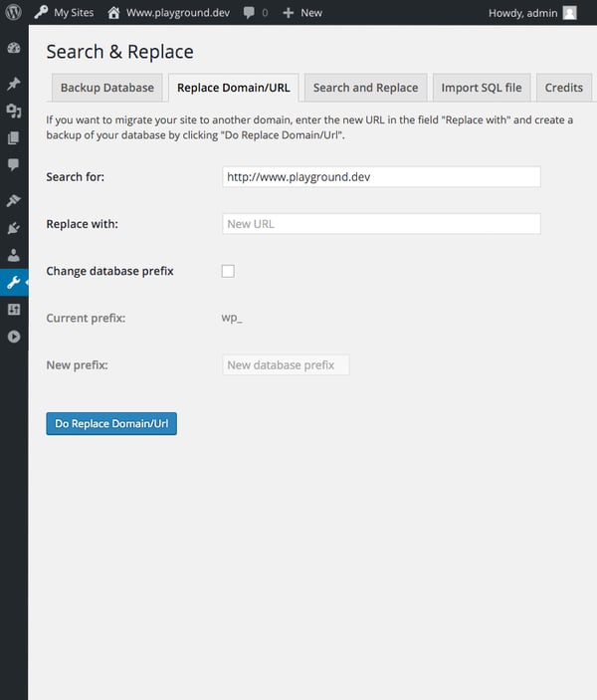Open Plugins from the sidebar
The height and width of the screenshot is (700, 597).
tap(14, 228)
